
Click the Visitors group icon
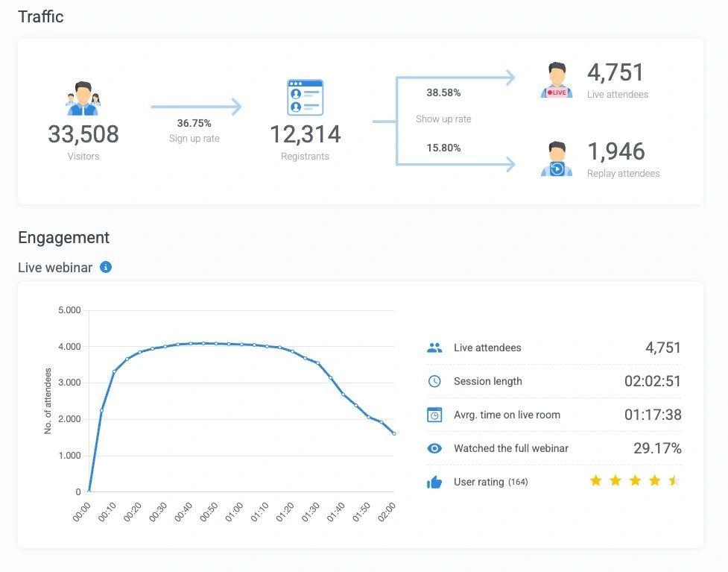[x=83, y=98]
